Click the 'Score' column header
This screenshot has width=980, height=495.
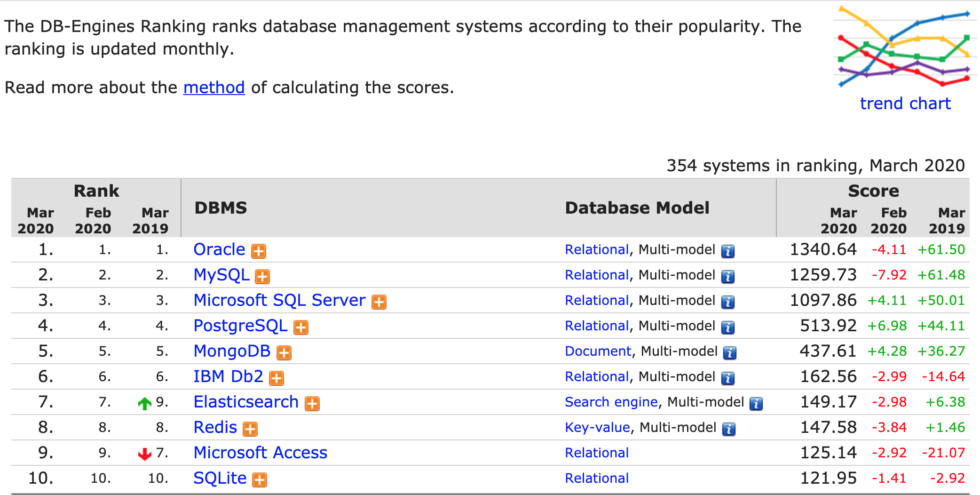pyautogui.click(x=873, y=191)
